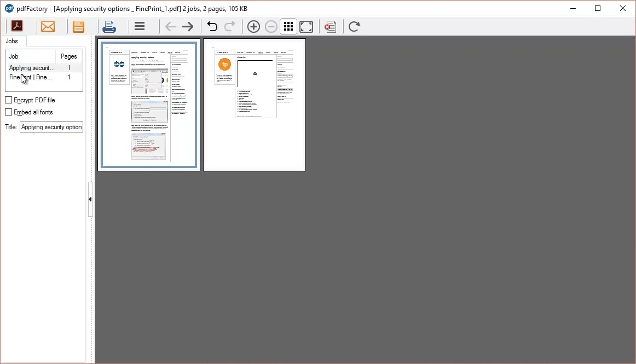The height and width of the screenshot is (364, 636).
Task: Click the refresh rotate icon
Action: pyautogui.click(x=354, y=26)
